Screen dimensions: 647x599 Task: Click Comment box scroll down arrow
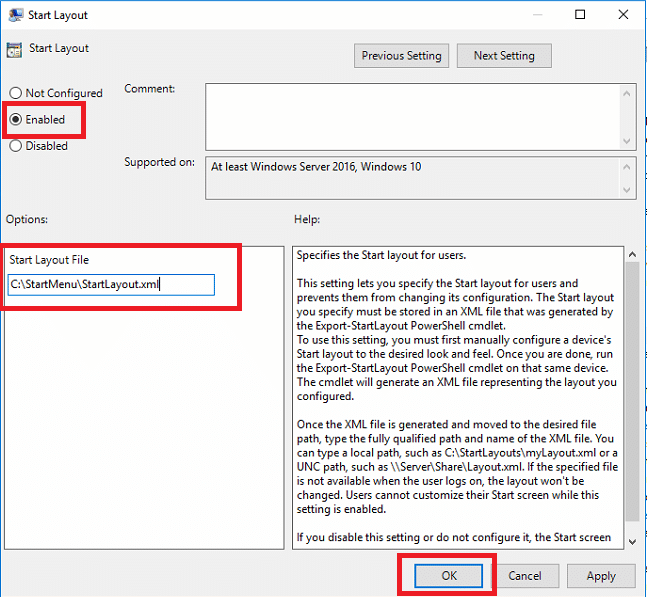click(627, 141)
